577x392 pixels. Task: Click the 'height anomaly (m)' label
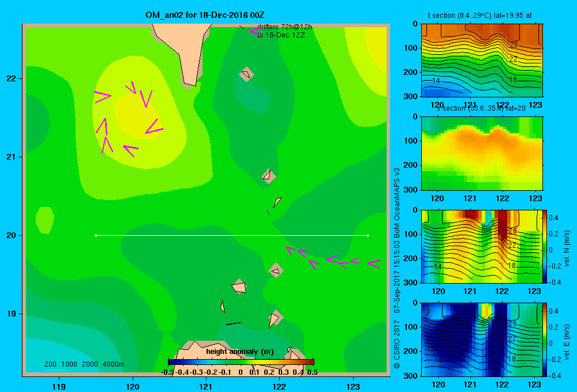240,352
